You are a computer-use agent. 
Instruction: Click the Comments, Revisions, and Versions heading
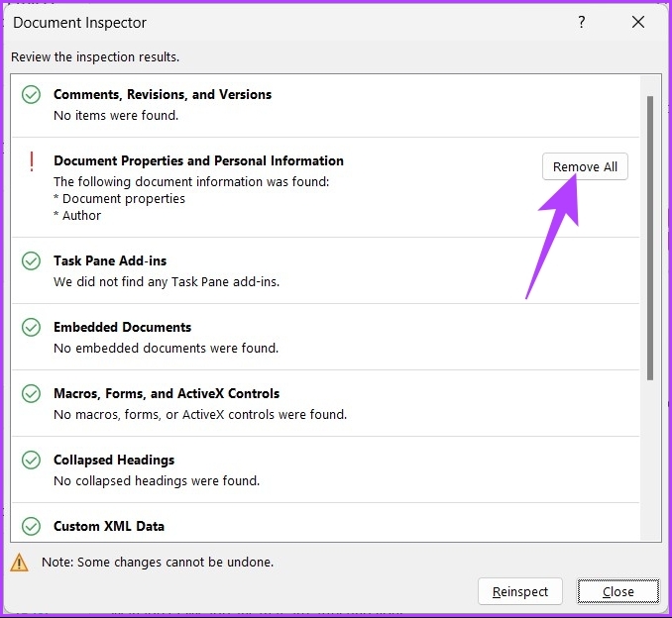(163, 94)
